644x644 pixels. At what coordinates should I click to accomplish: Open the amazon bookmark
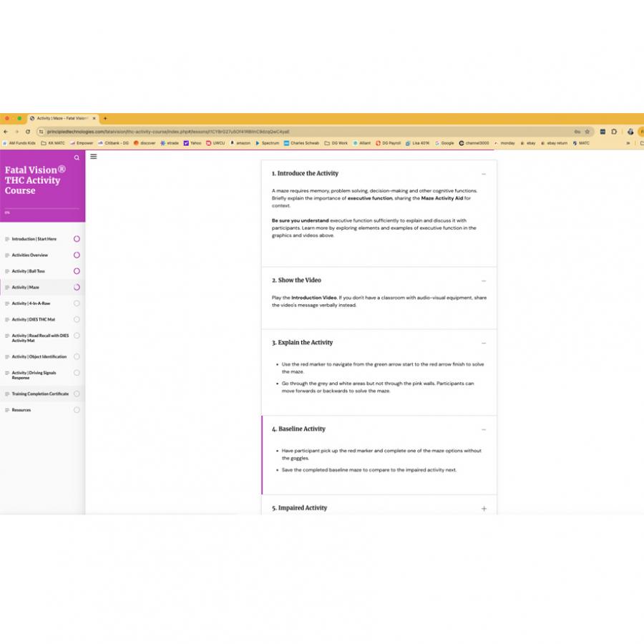pyautogui.click(x=240, y=143)
